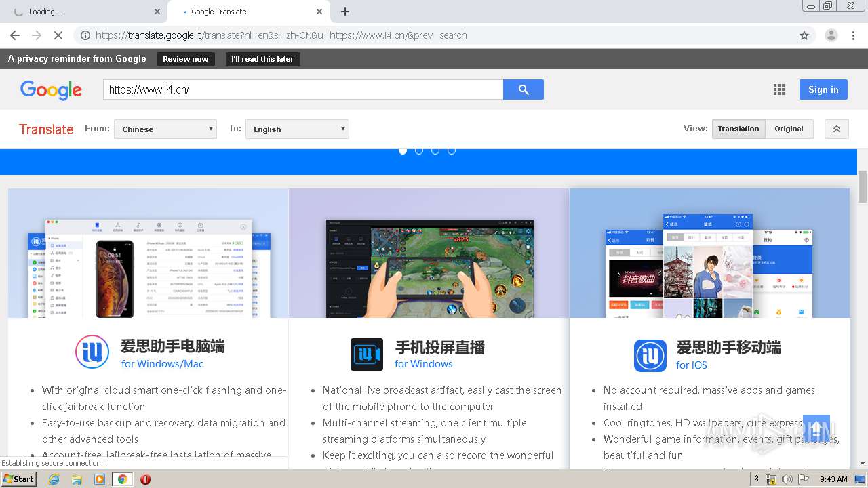The width and height of the screenshot is (868, 488).
Task: Click the Google logo
Action: click(x=51, y=90)
